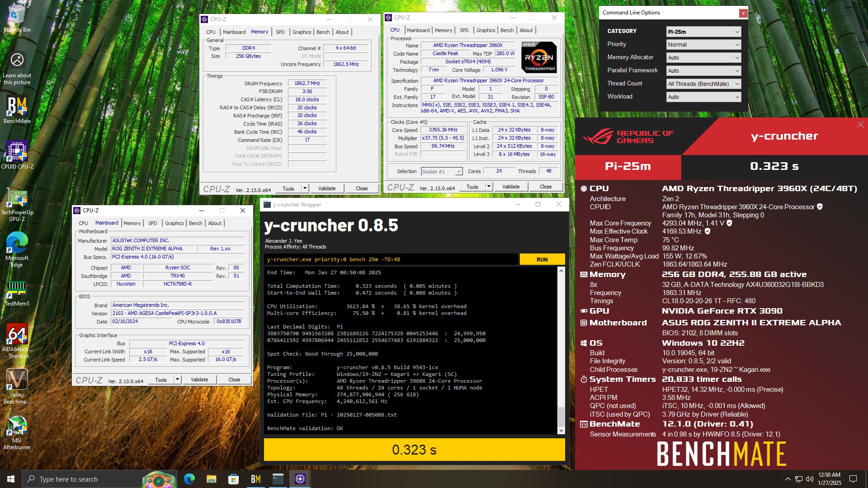Select Mainboard tab in CPU-Z Memory window
Viewport: 868px width, 488px height.
234,32
